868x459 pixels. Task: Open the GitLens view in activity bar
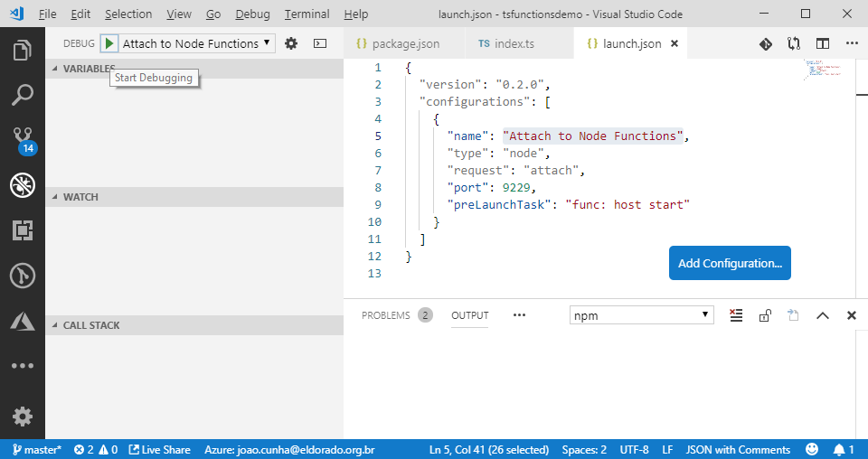pos(22,276)
